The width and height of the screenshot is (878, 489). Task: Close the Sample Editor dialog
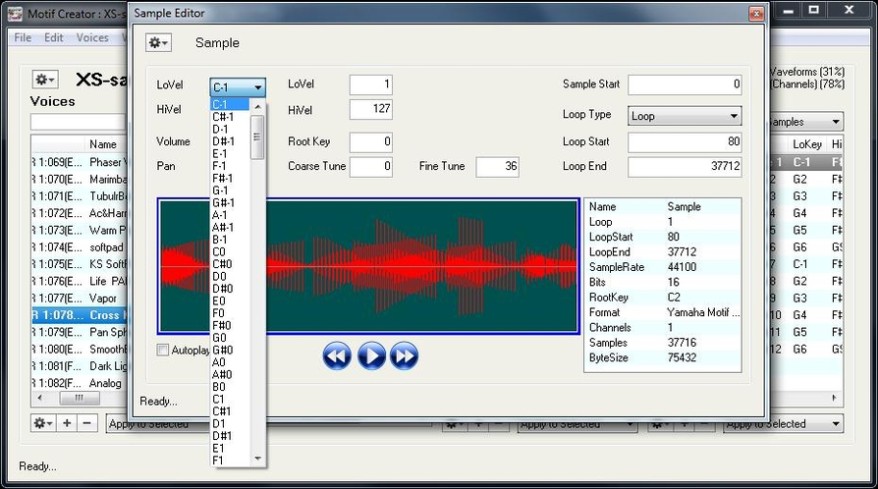tap(756, 13)
